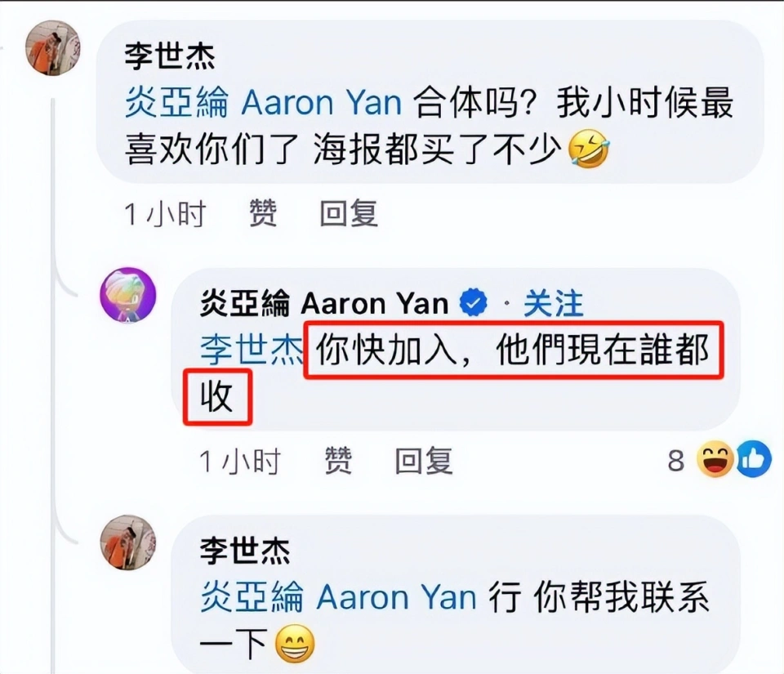
Task: Reply to the 海报都买了不少 comment via 回复
Action: pyautogui.click(x=349, y=213)
